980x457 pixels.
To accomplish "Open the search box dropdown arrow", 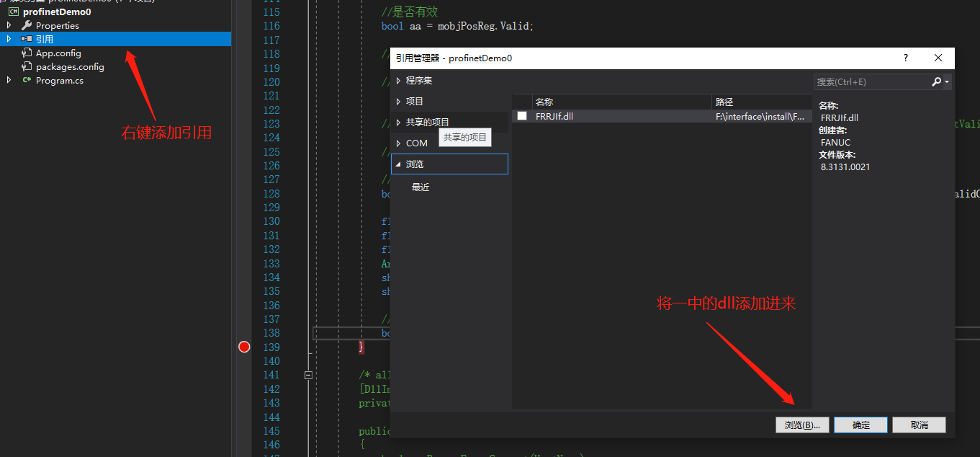I will coord(947,82).
